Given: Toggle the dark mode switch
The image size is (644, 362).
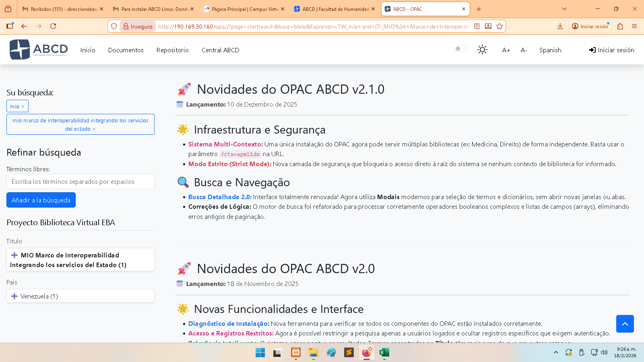Looking at the screenshot, I should tap(461, 49).
